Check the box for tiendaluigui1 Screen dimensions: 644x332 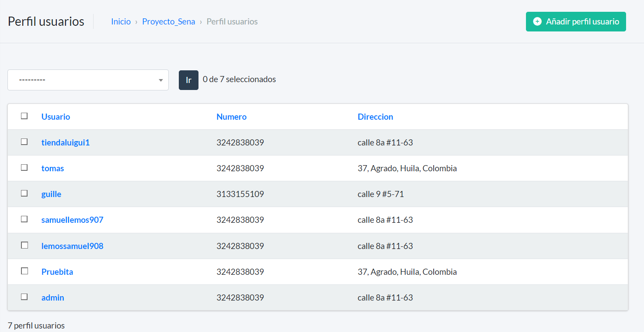click(24, 142)
